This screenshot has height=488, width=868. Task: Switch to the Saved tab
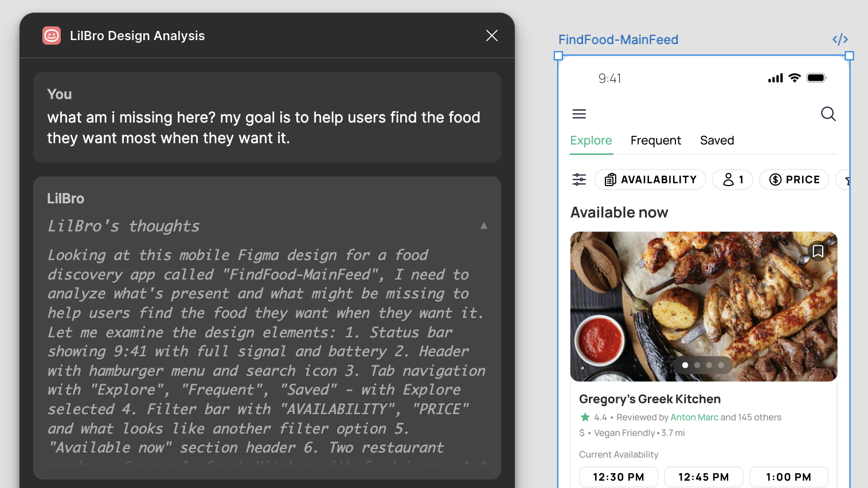click(717, 140)
